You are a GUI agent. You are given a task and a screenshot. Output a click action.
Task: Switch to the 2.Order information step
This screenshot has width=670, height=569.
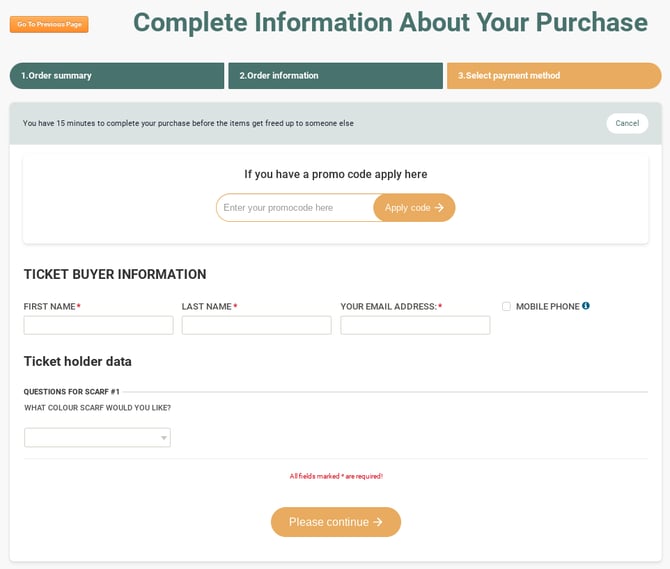334,76
